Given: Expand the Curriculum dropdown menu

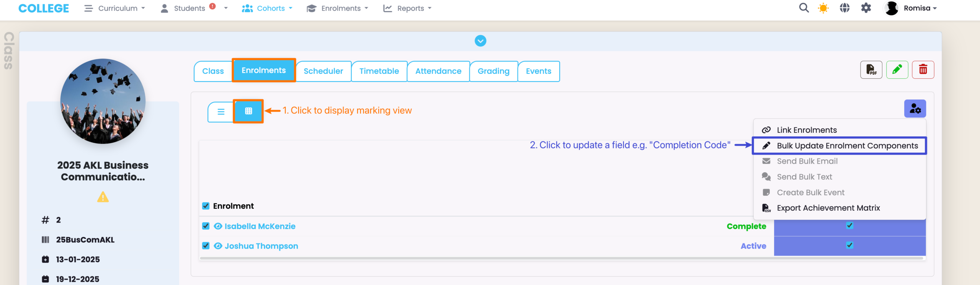Looking at the screenshot, I should 115,8.
